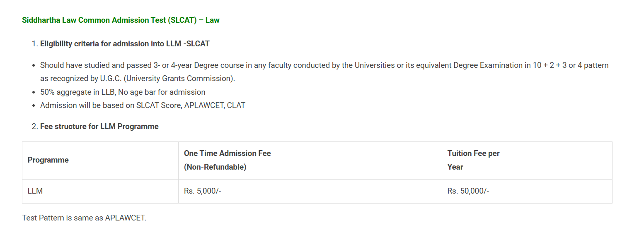The height and width of the screenshot is (242, 644).
Task: Click the Siddhartha Law Common Admission Test heading
Action: coord(121,20)
